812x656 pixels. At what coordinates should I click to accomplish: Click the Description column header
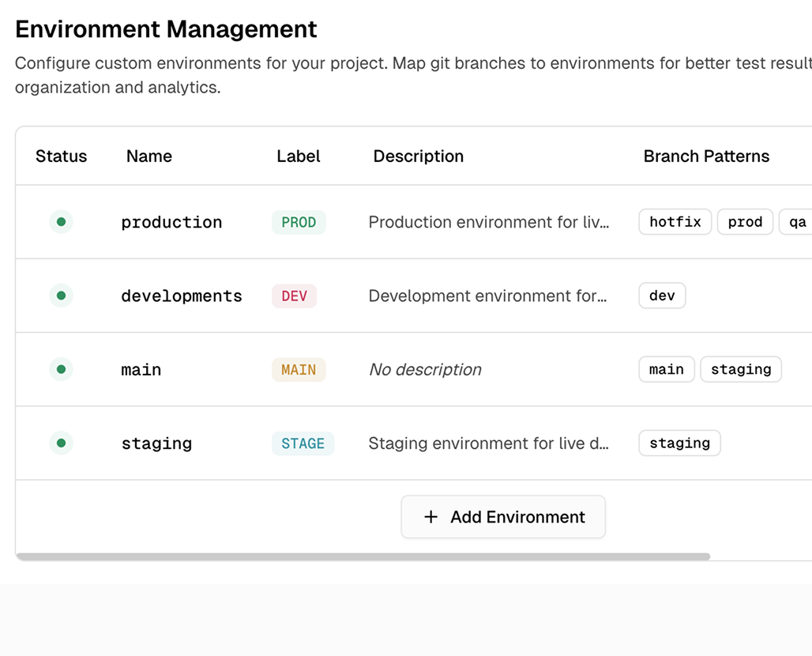click(x=419, y=156)
